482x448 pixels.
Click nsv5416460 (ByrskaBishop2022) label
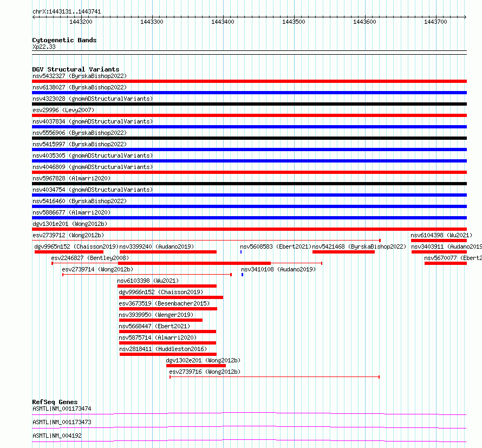(x=80, y=201)
